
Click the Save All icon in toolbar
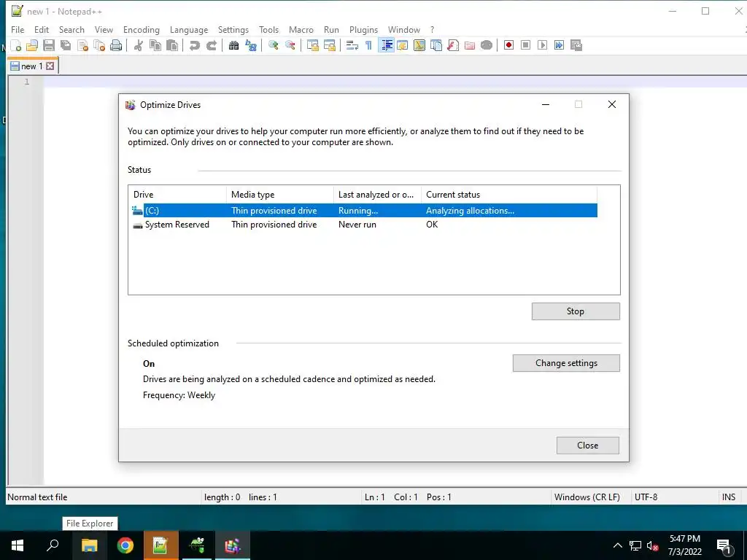(65, 46)
